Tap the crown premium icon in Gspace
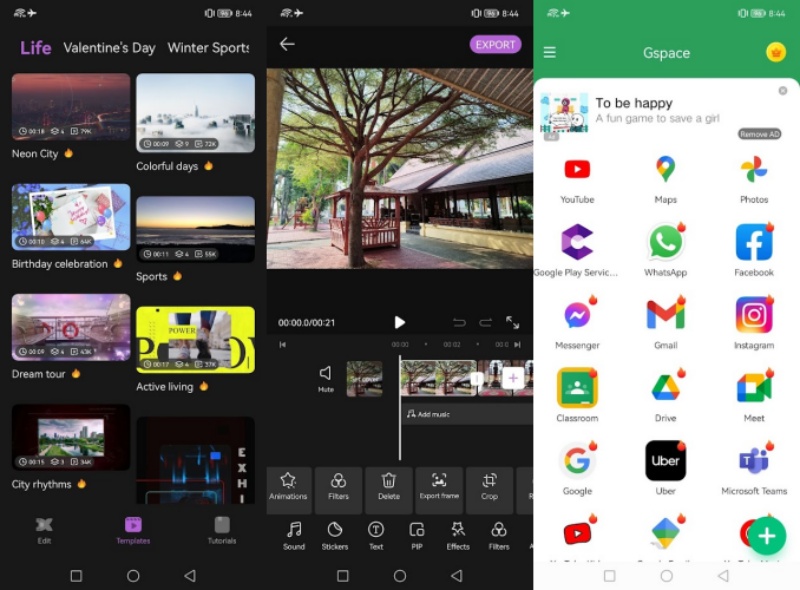 (776, 52)
